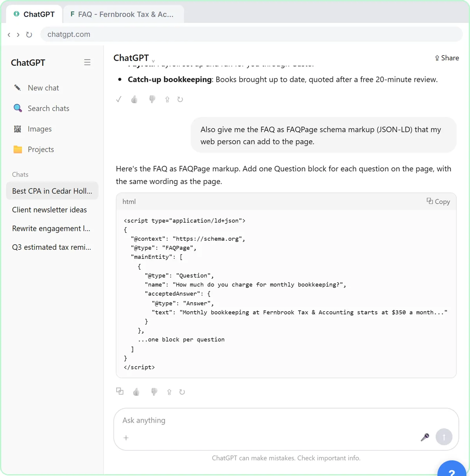
Task: Regenerate the FAQPage markup response
Action: 182,392
